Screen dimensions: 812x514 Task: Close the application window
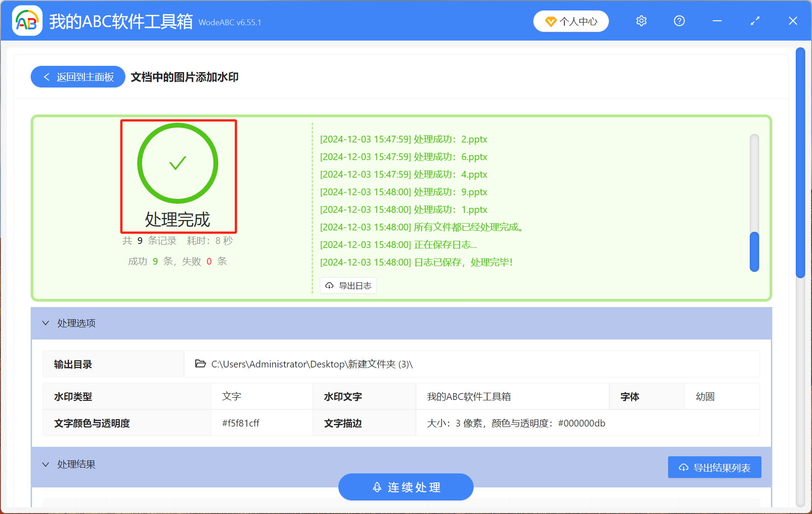pyautogui.click(x=793, y=21)
